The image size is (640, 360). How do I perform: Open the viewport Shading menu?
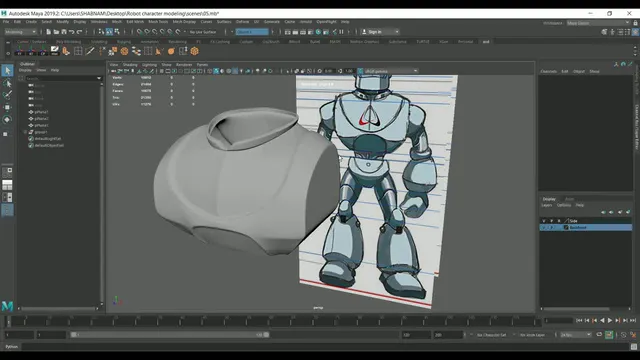(x=130, y=64)
